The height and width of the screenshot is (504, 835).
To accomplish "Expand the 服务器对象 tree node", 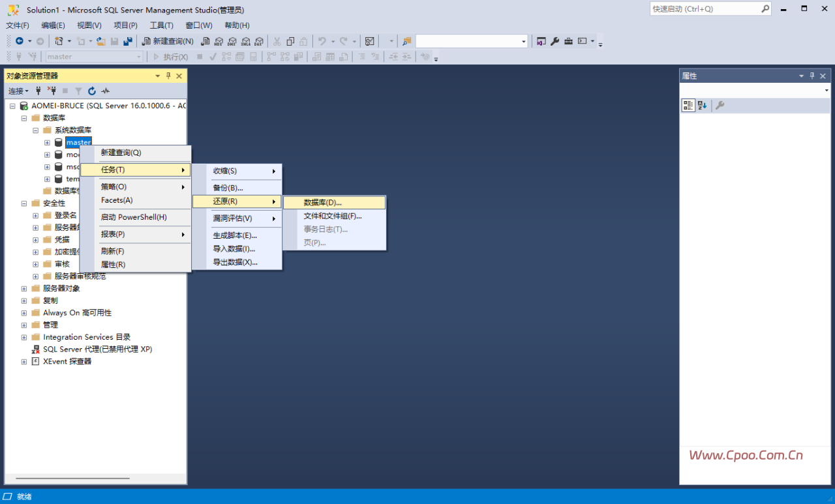I will (x=24, y=288).
